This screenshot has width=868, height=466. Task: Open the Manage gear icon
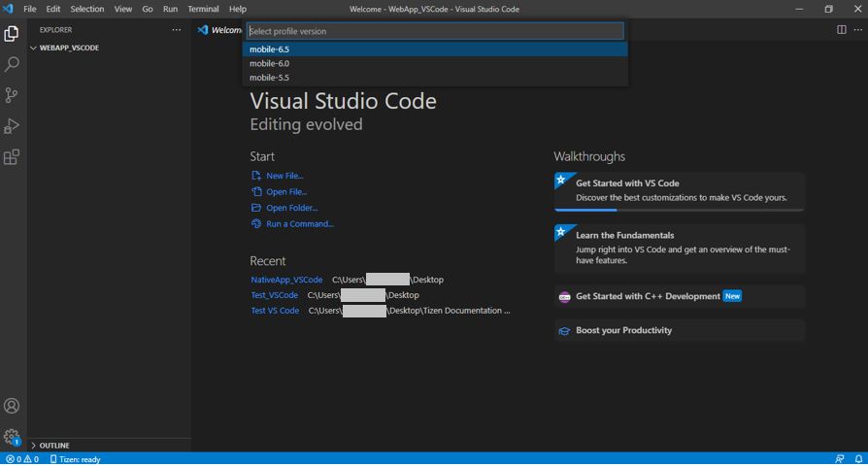(12, 437)
